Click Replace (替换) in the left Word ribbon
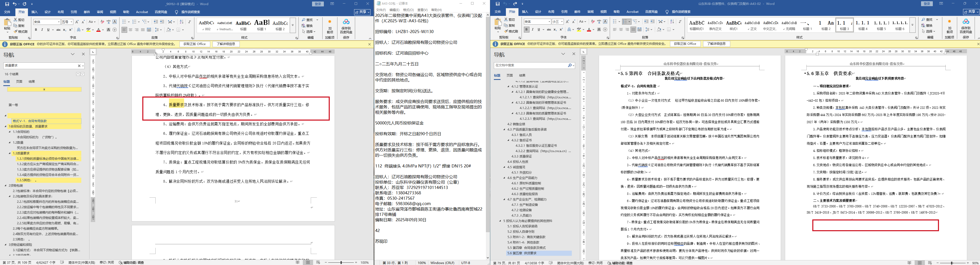The height and width of the screenshot is (265, 980). click(307, 26)
